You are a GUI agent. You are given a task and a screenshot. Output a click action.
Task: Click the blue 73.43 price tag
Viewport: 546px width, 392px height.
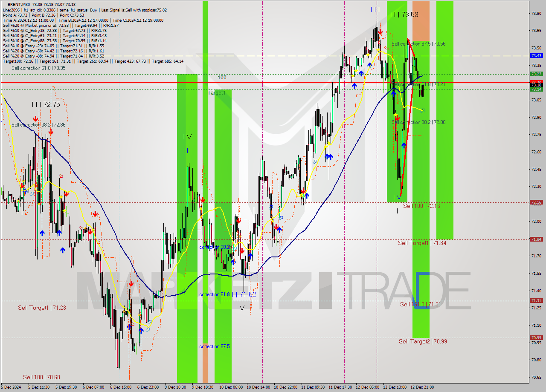click(536, 56)
